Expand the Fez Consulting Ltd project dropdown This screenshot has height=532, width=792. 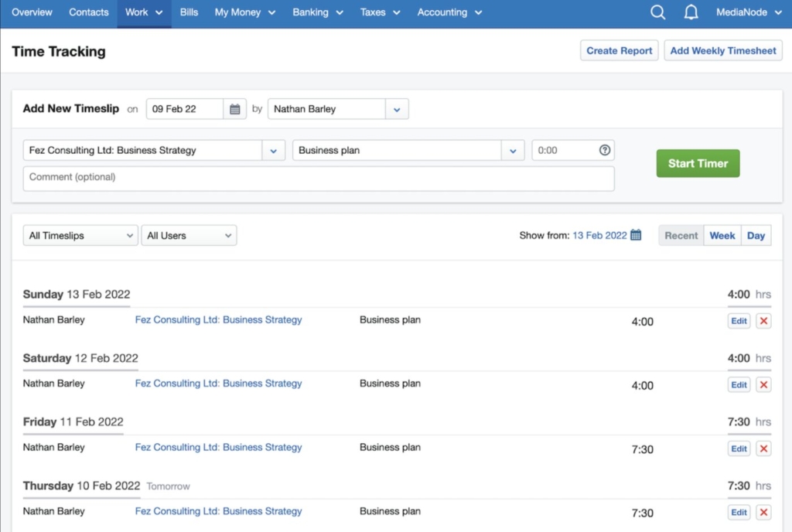272,150
